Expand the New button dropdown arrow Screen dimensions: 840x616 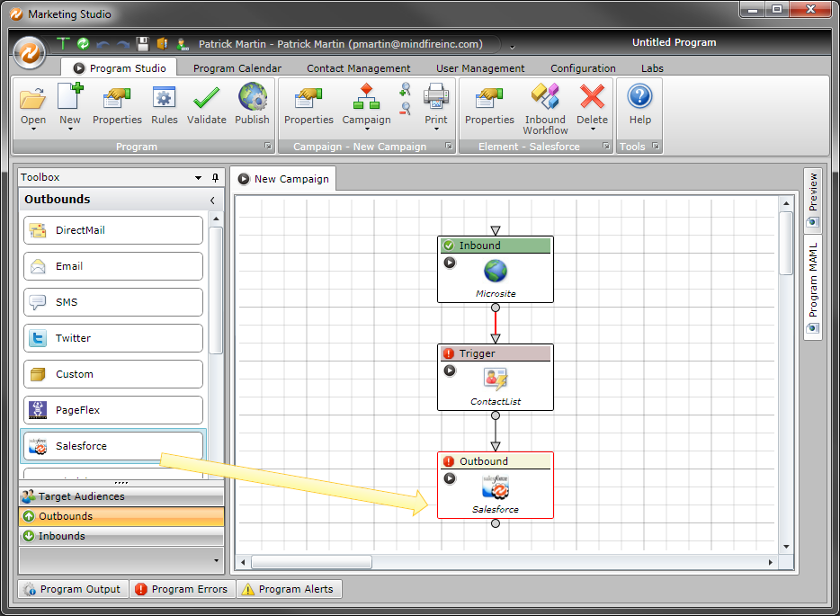click(70, 129)
